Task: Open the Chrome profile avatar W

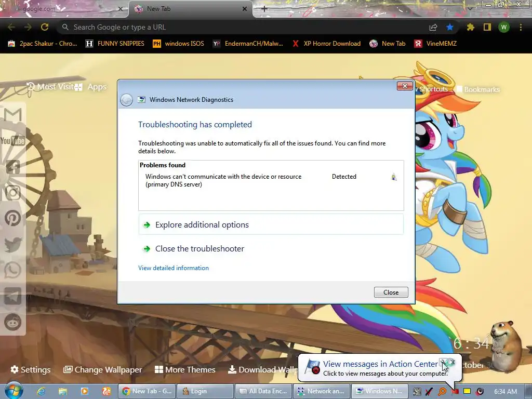Action: pos(504,27)
